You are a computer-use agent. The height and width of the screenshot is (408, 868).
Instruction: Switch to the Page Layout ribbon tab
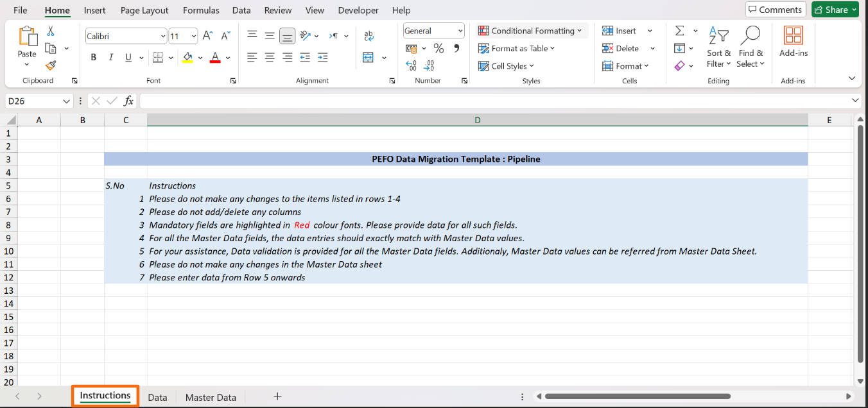pyautogui.click(x=144, y=10)
